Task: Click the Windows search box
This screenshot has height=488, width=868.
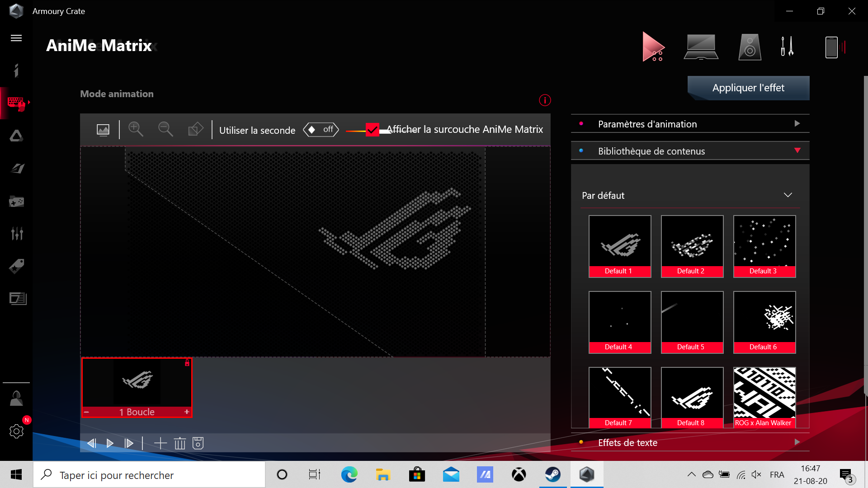Action: tap(149, 475)
